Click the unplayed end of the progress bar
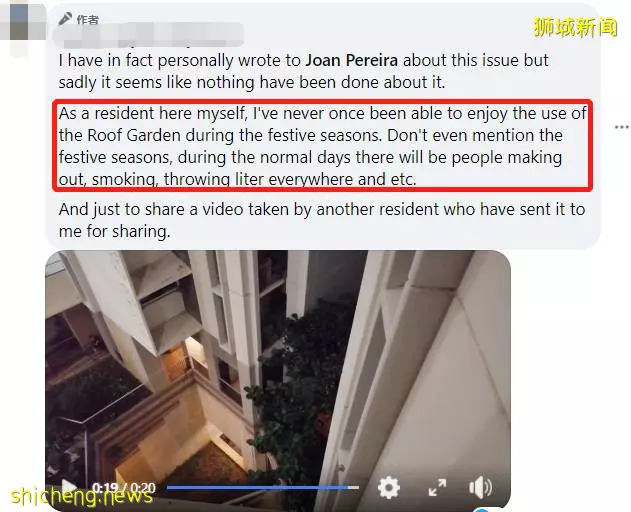 353,487
